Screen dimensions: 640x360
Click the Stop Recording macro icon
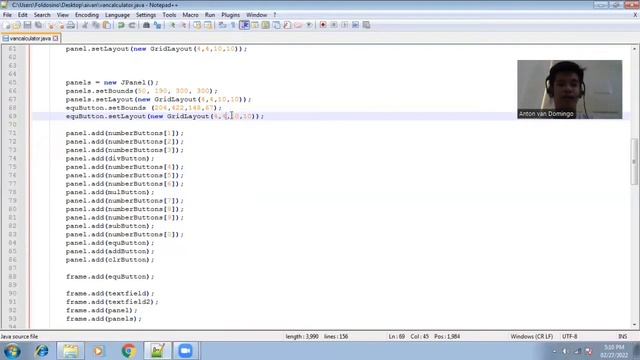click(334, 25)
